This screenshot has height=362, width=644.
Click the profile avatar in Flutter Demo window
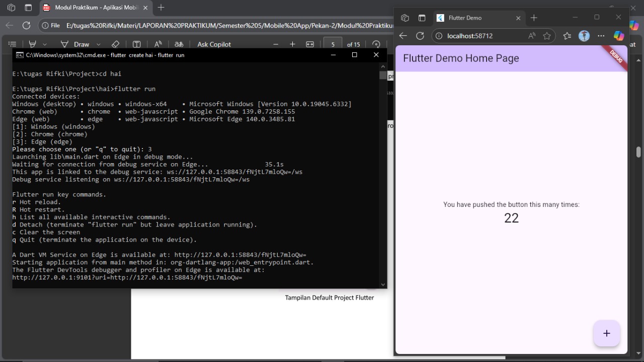click(x=584, y=36)
